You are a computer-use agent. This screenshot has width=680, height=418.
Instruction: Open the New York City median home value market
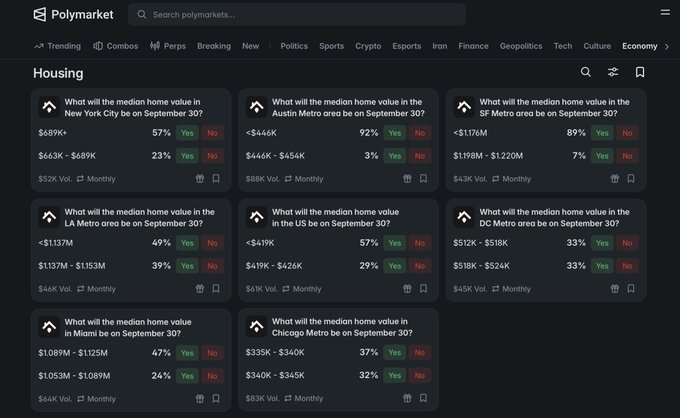(x=134, y=108)
